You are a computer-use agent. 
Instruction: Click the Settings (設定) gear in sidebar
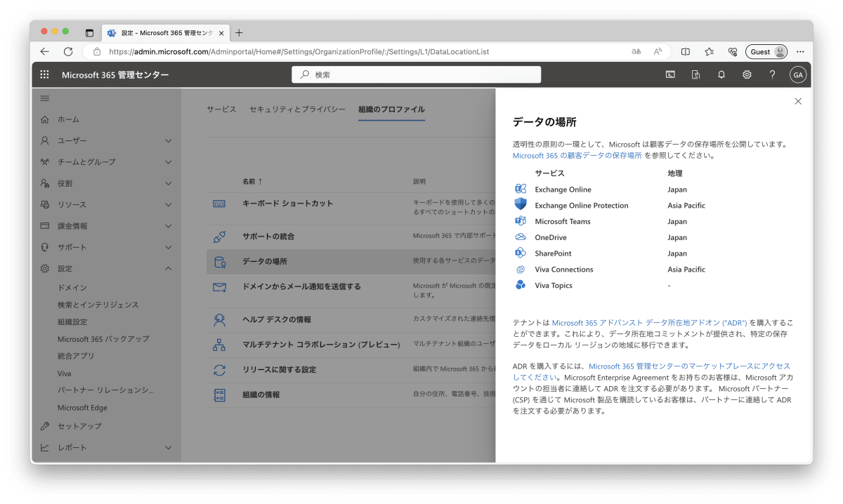(45, 269)
